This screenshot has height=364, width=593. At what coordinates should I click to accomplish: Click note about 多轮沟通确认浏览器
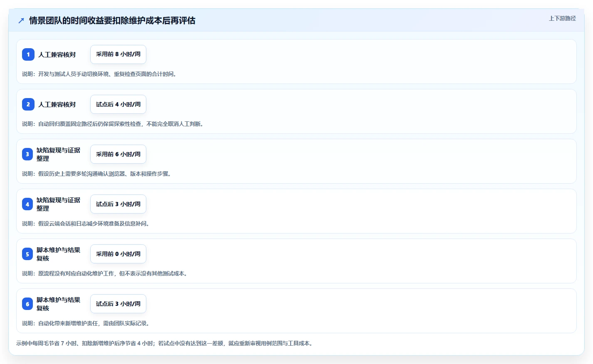pos(97,174)
